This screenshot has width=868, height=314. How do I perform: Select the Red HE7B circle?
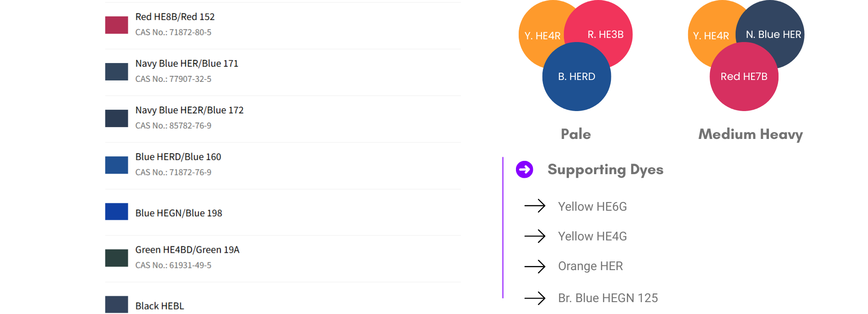tap(744, 77)
